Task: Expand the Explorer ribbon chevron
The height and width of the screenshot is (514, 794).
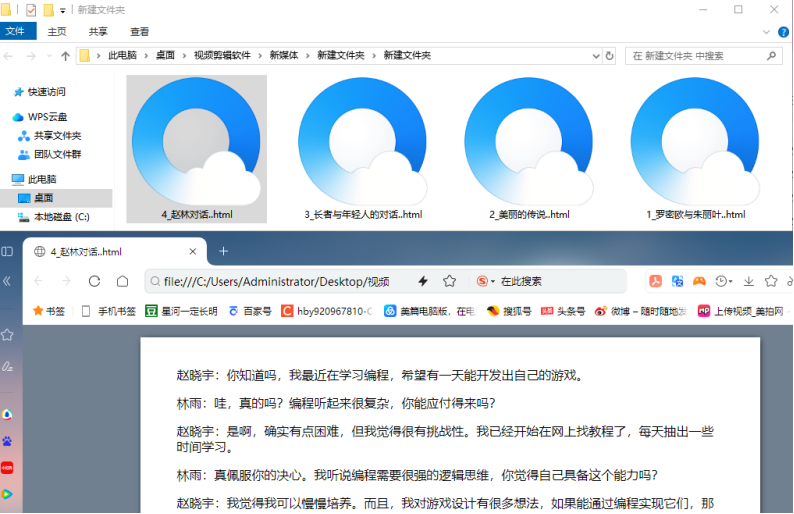Action: (x=766, y=32)
